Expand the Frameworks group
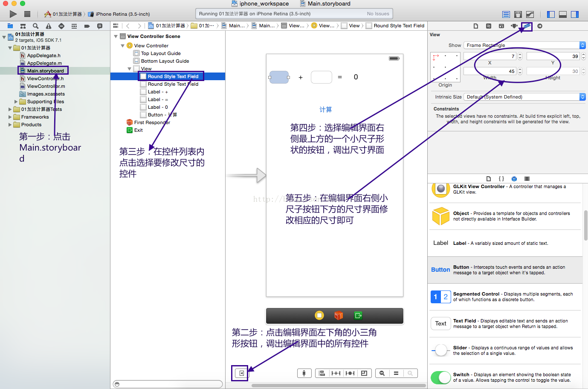588x389 pixels. pyautogui.click(x=10, y=117)
